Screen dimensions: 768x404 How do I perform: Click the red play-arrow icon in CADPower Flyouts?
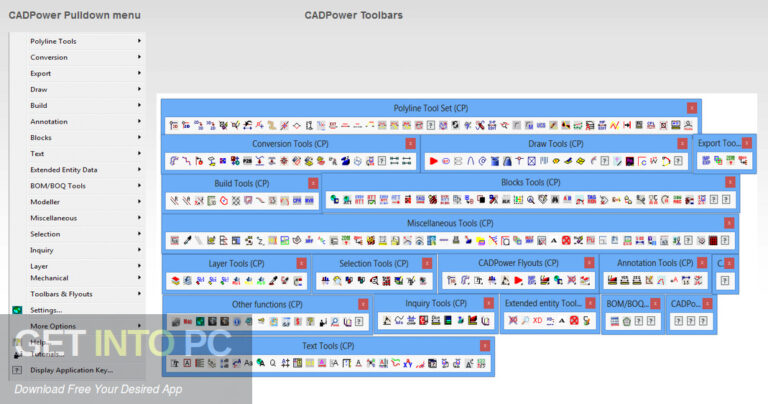coord(518,281)
